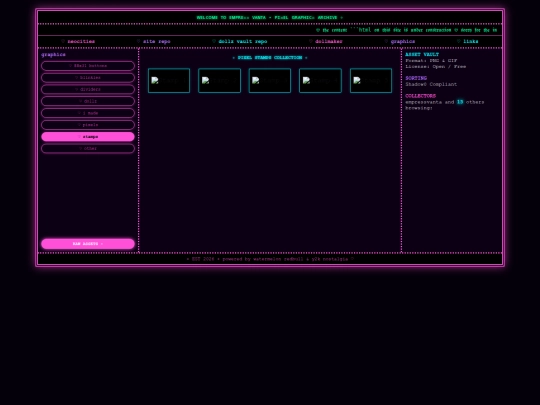Click the SORTING heading
Screen dimensions: 540x405
coord(416,78)
